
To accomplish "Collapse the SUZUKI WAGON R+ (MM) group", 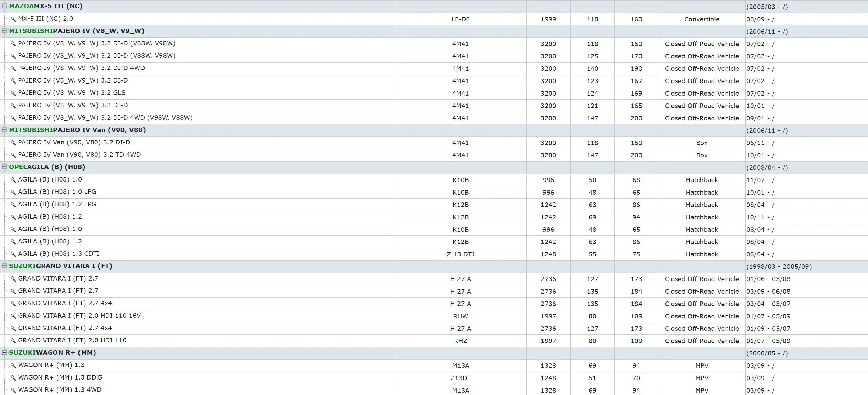I will [x=5, y=352].
